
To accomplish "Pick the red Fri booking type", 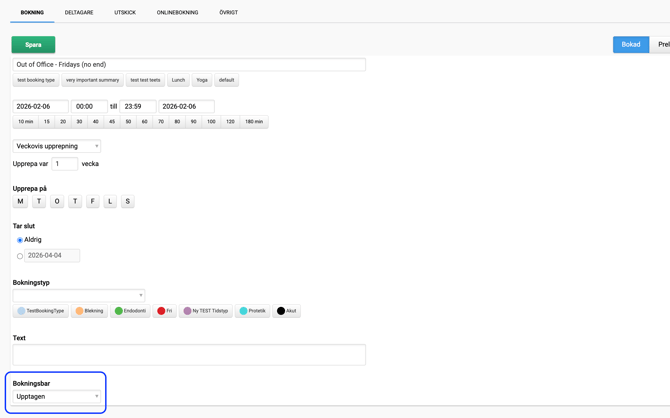I will [x=165, y=311].
